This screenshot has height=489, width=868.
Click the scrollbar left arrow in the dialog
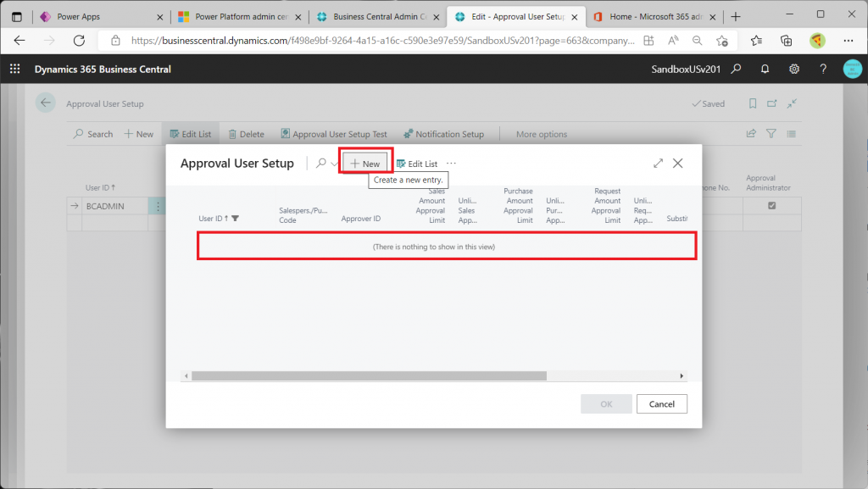(x=186, y=376)
